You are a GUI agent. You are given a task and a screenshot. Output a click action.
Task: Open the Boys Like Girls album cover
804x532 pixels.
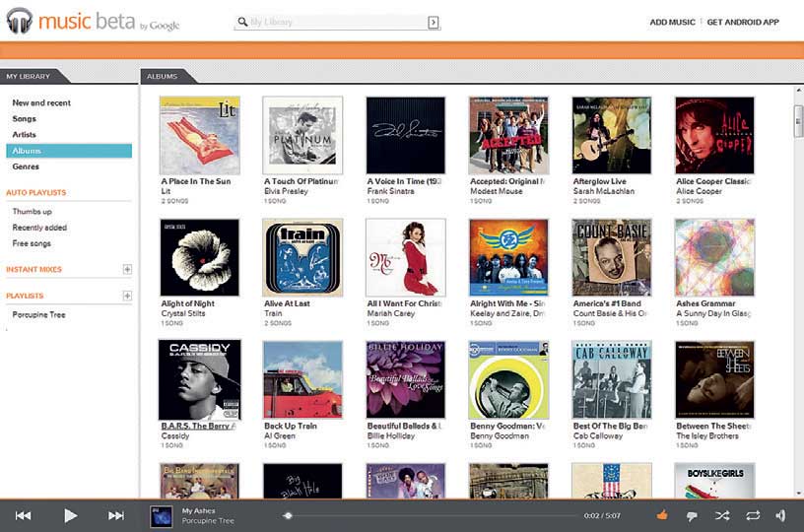coord(714,481)
